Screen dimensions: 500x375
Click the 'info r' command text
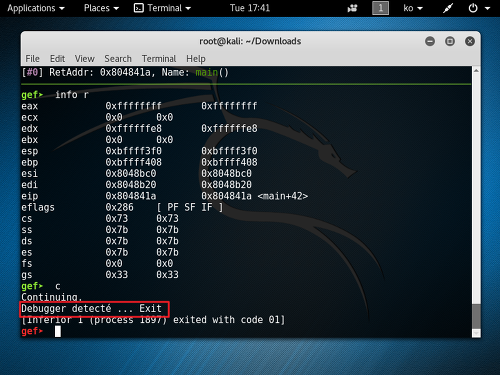click(72, 95)
